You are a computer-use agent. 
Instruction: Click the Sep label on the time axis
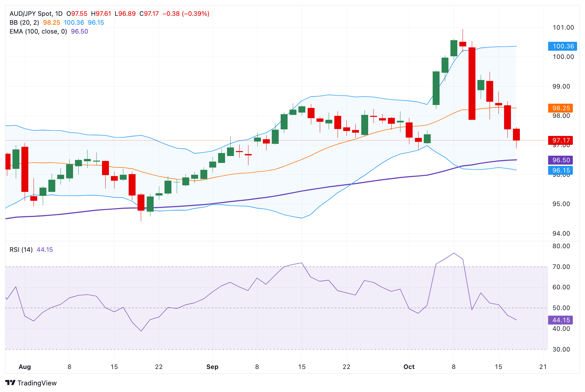[212, 367]
